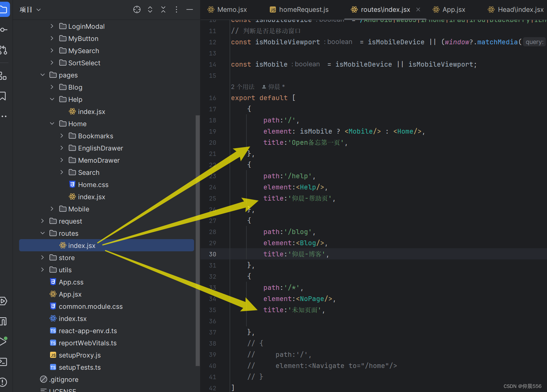Switch to the Head\index.jsx tab
Screen dimensions: 547x392
click(x=516, y=9)
